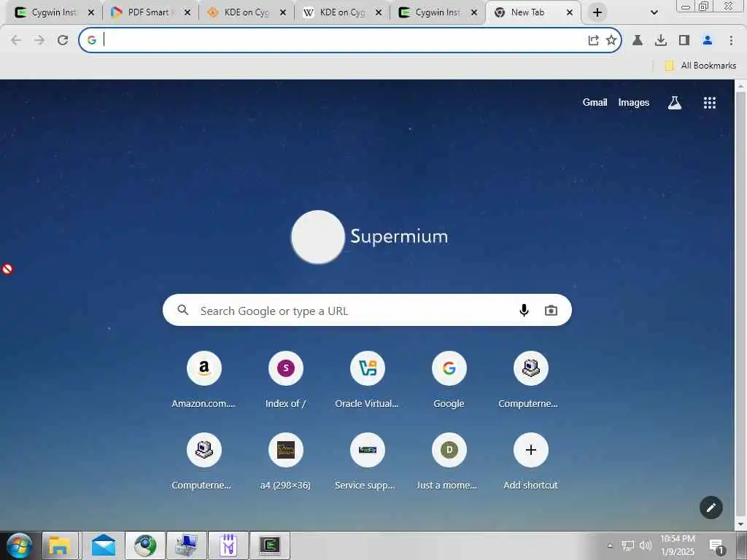This screenshot has height=560, width=747.
Task: Open the Search Labs flask icon on the page
Action: (x=675, y=103)
